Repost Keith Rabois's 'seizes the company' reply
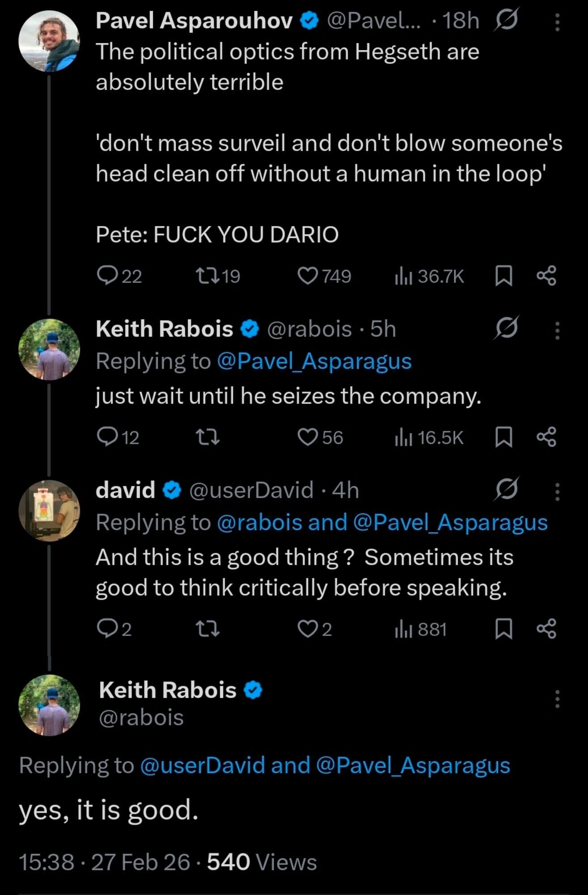The image size is (588, 895). pos(208,437)
